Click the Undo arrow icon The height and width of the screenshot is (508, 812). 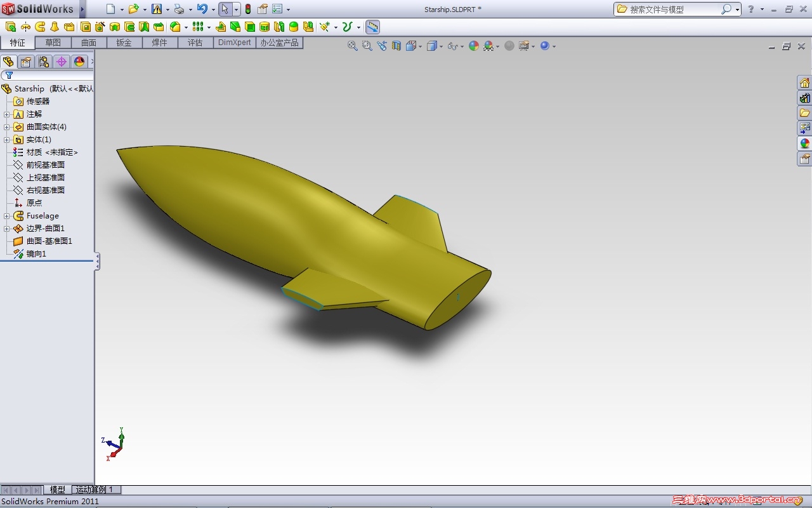point(202,9)
